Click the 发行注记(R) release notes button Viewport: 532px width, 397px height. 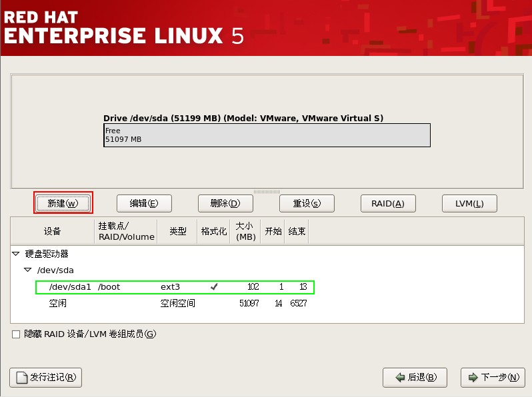[x=46, y=377]
